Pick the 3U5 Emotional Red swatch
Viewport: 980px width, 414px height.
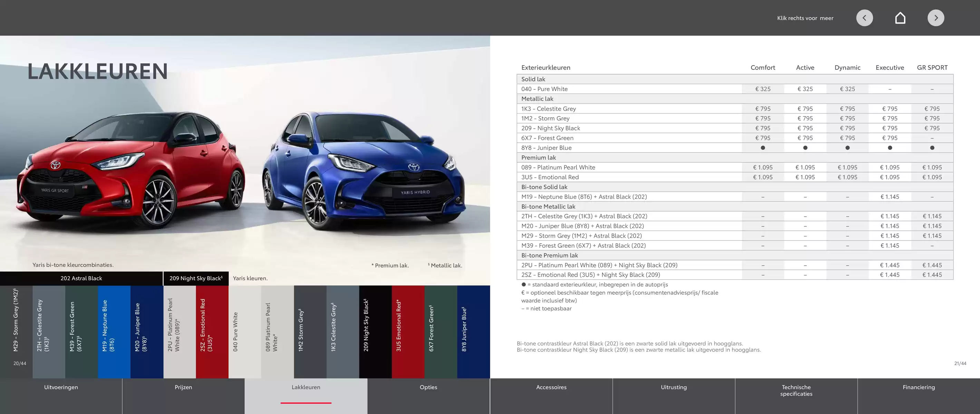point(408,332)
